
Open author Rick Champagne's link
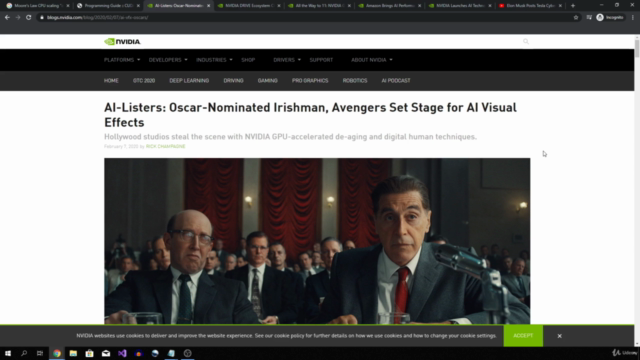pyautogui.click(x=165, y=147)
